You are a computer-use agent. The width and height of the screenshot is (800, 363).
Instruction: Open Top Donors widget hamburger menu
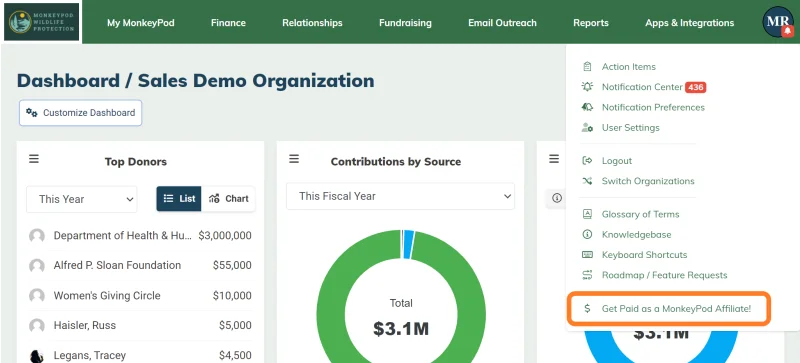coord(34,159)
